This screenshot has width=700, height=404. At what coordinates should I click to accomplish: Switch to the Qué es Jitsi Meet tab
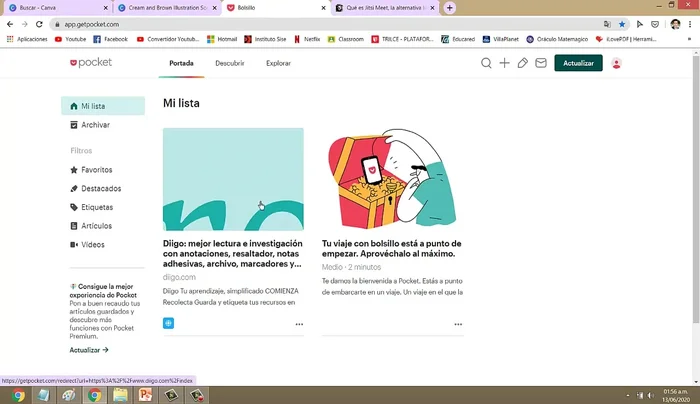tap(385, 8)
